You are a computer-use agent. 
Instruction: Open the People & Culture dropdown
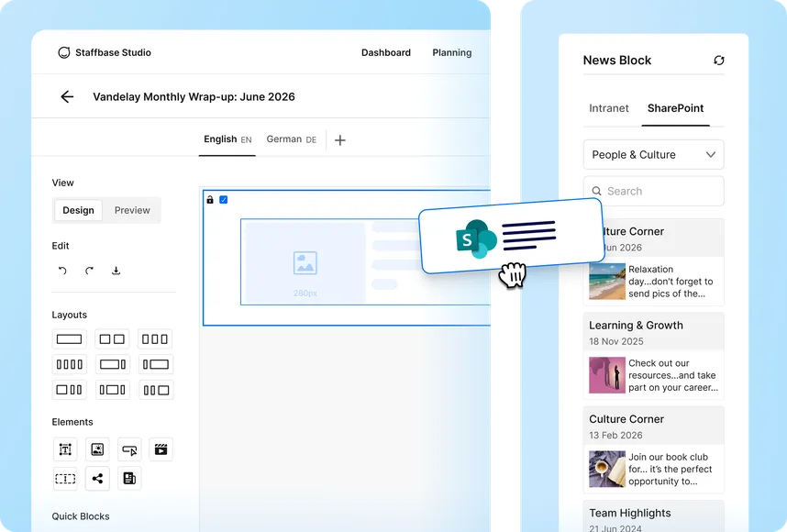(x=653, y=155)
